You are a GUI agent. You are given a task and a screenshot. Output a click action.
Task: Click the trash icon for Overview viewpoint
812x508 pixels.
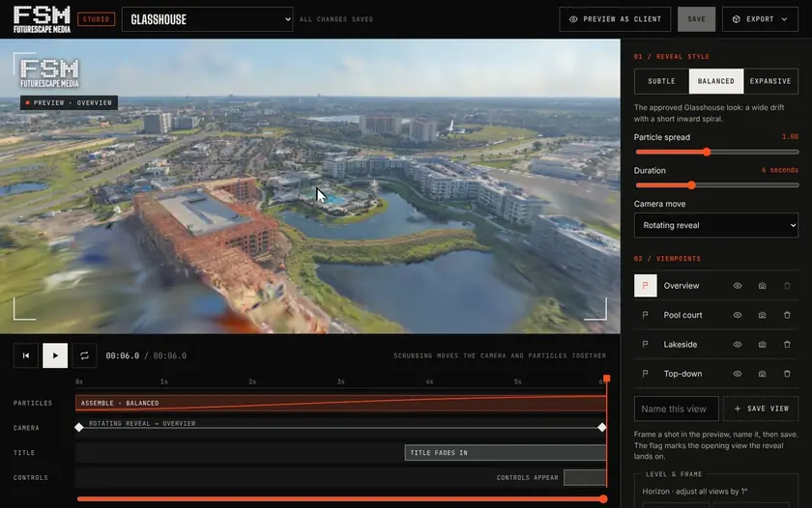(787, 286)
